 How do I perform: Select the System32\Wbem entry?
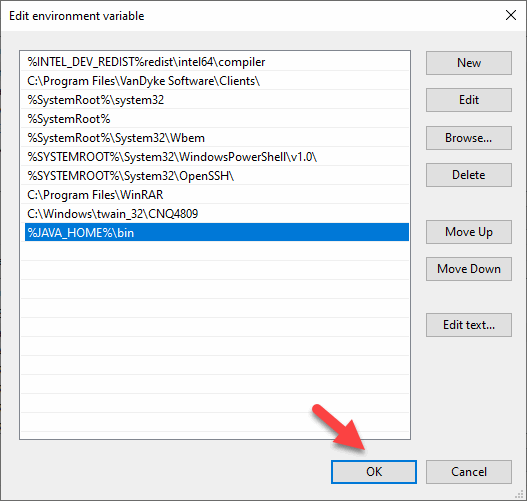(x=217, y=138)
